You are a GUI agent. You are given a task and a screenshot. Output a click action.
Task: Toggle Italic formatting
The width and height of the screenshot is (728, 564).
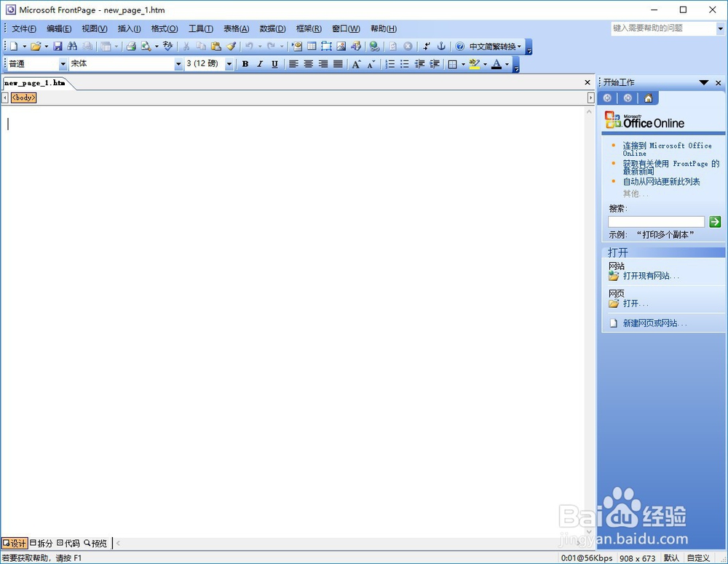pos(260,64)
